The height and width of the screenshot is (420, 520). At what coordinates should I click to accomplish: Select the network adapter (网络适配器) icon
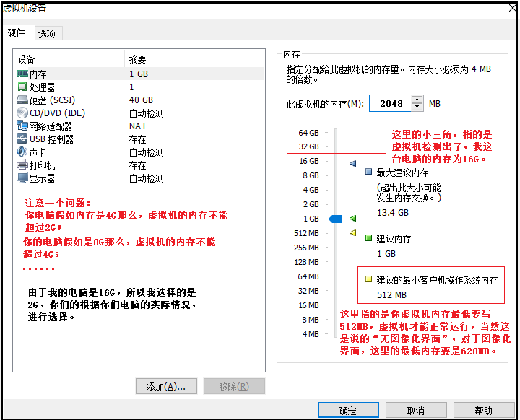(22, 126)
